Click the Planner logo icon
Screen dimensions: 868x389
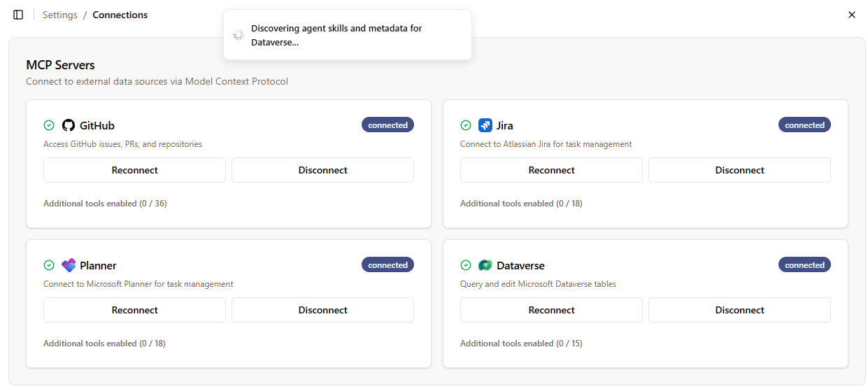(x=68, y=265)
